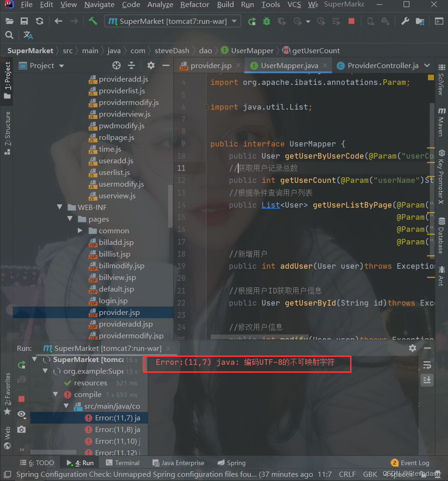Click the Synchronize refresh toolbar icon
448x481 pixels.
(x=40, y=21)
